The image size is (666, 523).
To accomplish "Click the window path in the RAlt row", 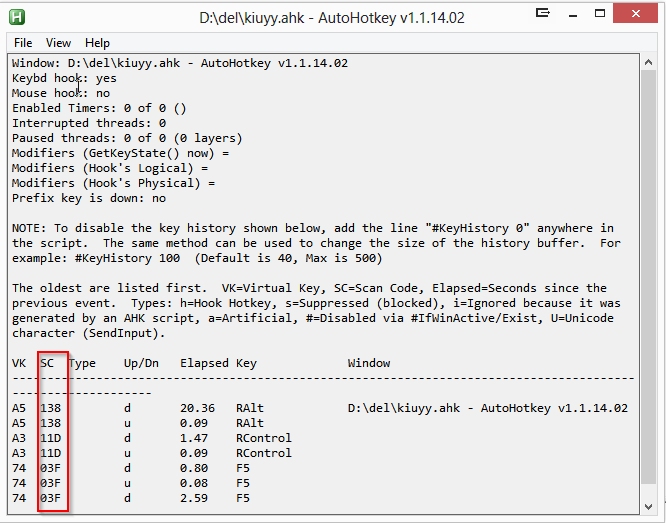I will point(488,408).
